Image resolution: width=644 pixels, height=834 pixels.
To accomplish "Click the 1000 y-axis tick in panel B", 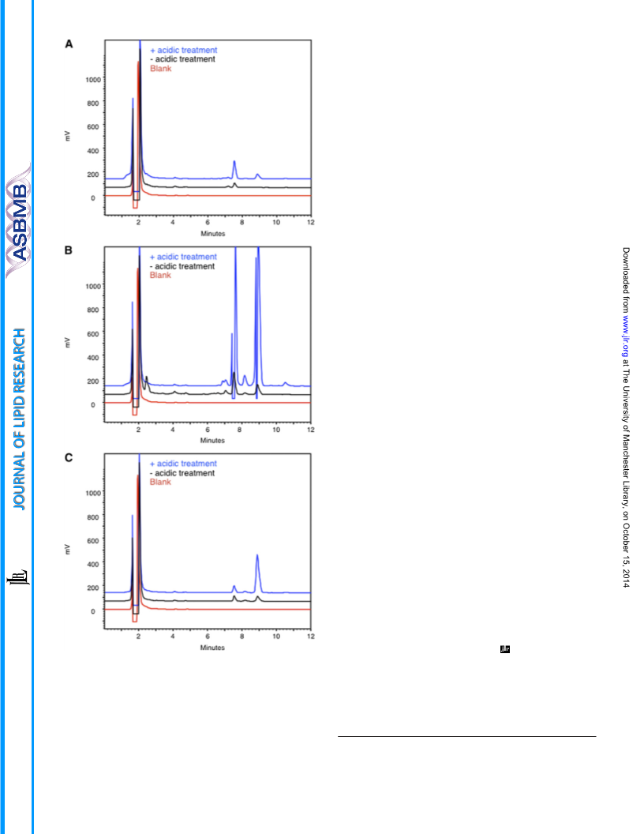I will pyautogui.click(x=93, y=286).
